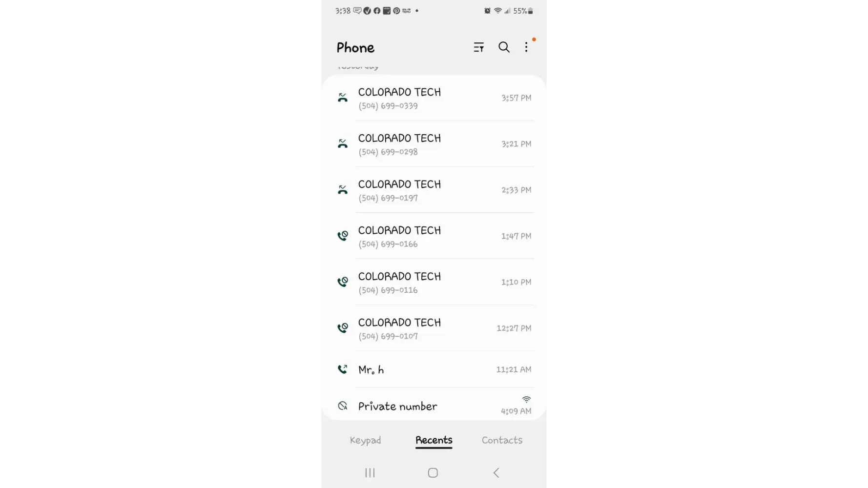Tap blocked call icon beside Private number

(343, 406)
